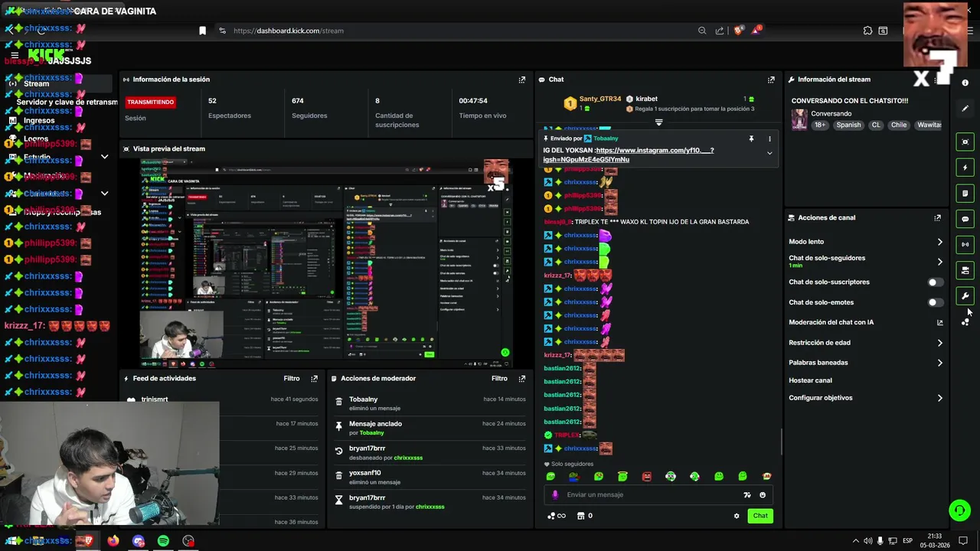
Task: Pop out the Información de la sesión panel
Action: [x=522, y=80]
